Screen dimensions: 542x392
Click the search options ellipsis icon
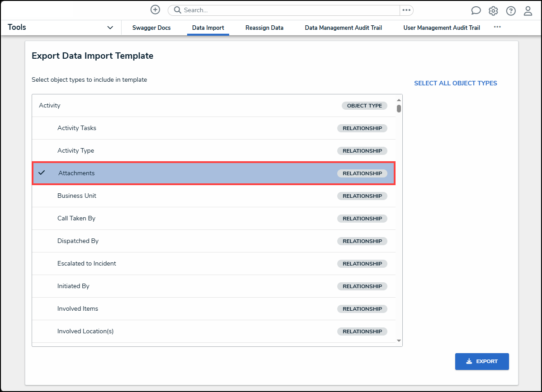coord(406,10)
